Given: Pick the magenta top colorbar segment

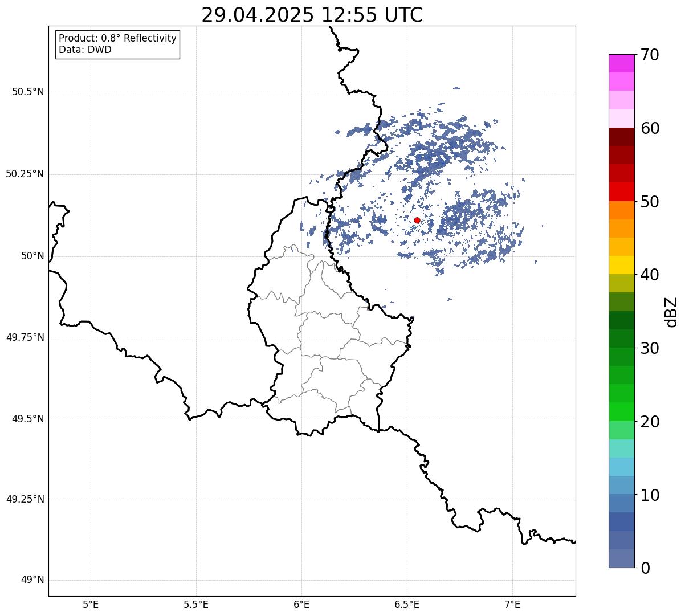Looking at the screenshot, I should click(x=621, y=63).
